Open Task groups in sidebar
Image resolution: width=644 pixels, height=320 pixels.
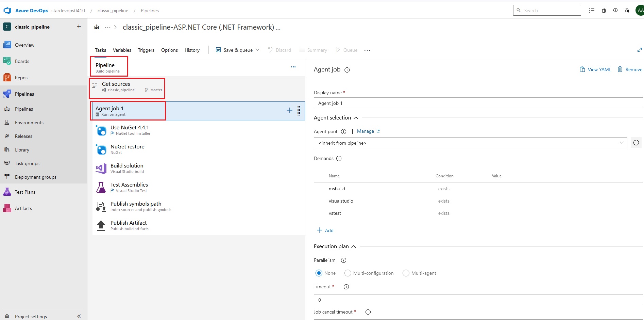tap(27, 163)
